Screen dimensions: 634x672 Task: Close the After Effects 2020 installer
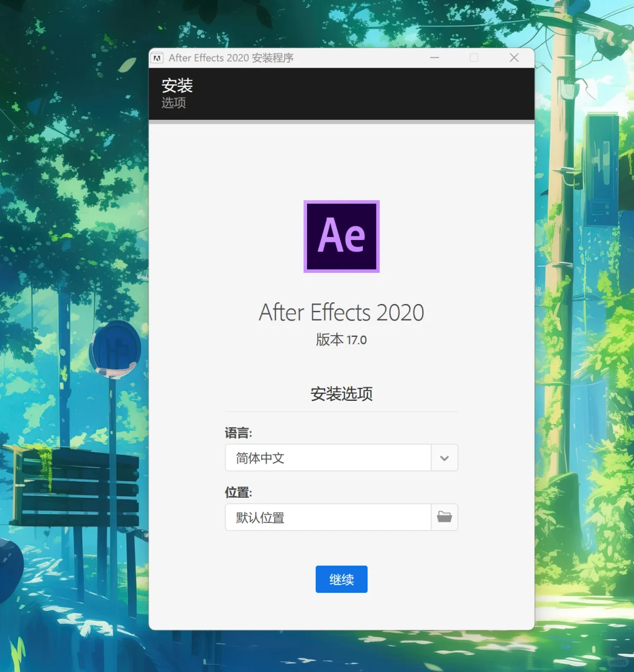pyautogui.click(x=514, y=58)
